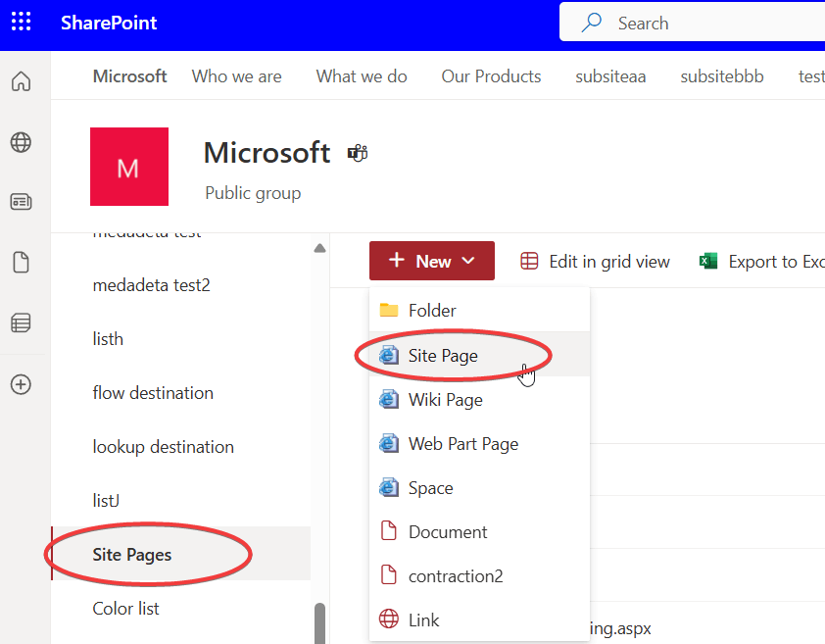The height and width of the screenshot is (644, 825).
Task: Choose Space from the New menu
Action: 479,487
